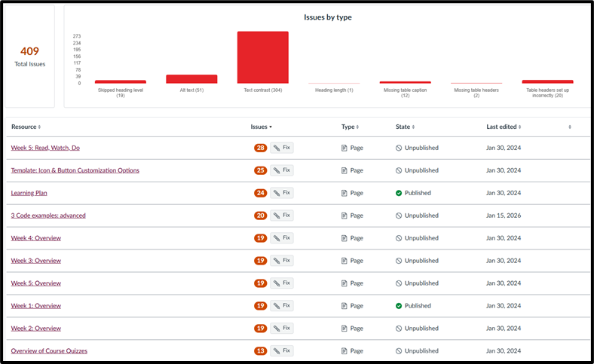Viewport: 594px width, 364px height.
Task: Open the Template: Icon & Button Customization Options link
Action: coord(75,170)
